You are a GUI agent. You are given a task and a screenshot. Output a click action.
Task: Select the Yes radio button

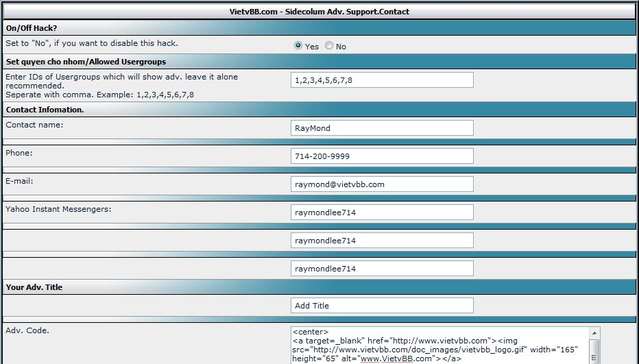tap(298, 46)
